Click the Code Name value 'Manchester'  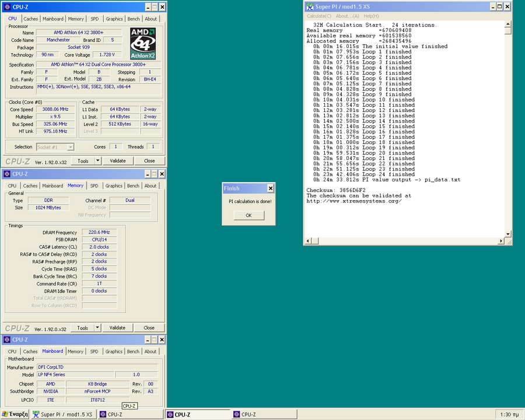pos(58,40)
